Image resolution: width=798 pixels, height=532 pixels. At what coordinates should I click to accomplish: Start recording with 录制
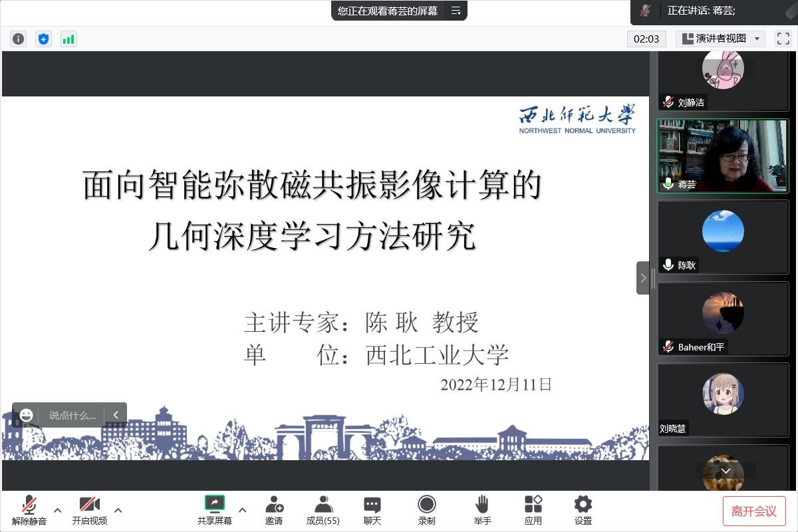point(426,510)
